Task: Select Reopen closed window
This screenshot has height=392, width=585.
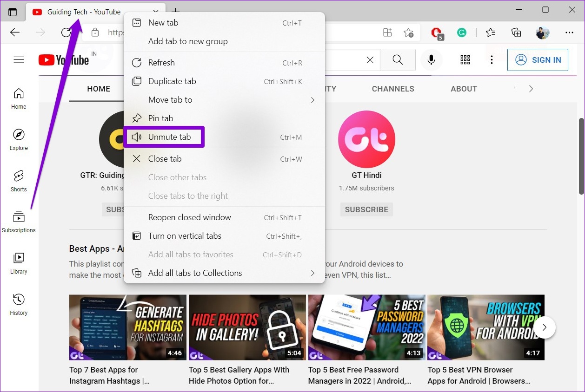Action: 224,217
